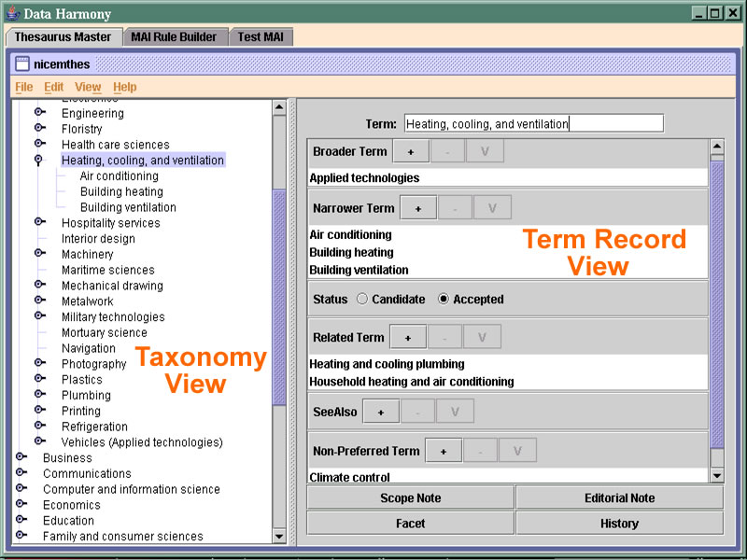Click the Data Harmony Java title icon

[x=13, y=13]
